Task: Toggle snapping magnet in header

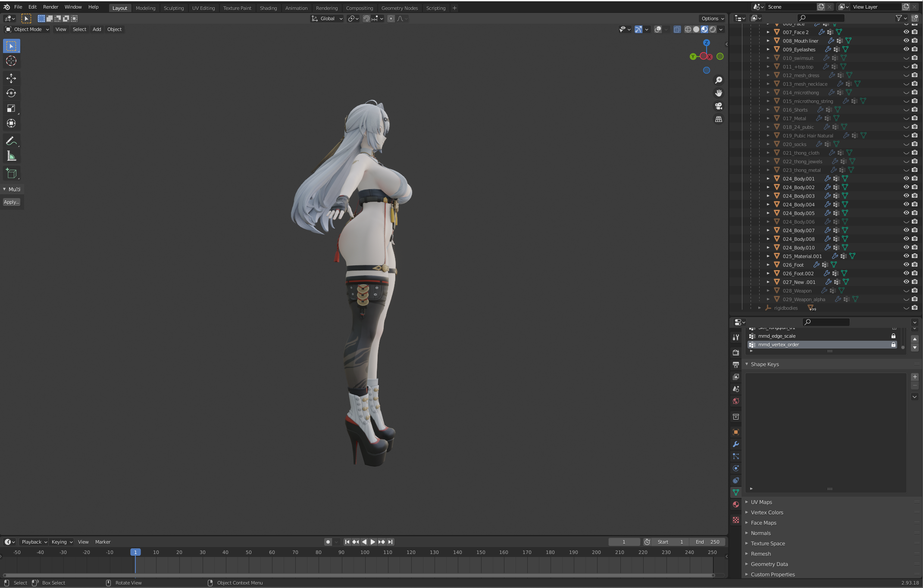Action: coord(366,19)
